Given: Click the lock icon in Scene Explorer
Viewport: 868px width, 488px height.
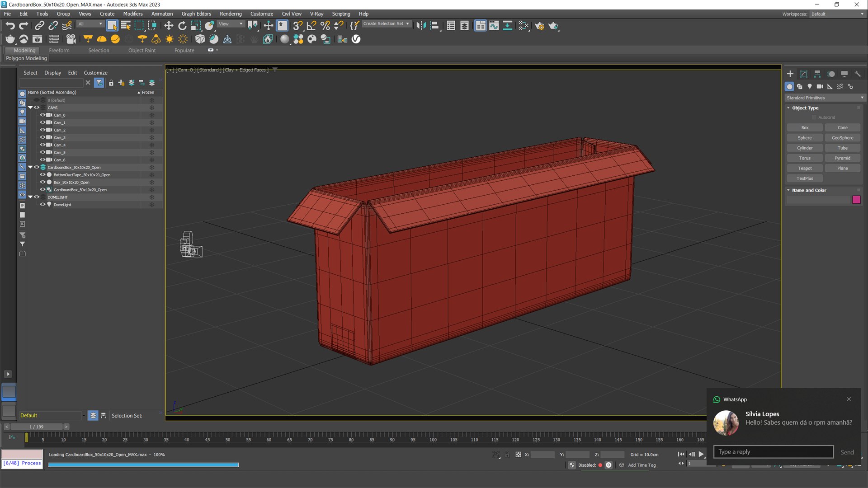Looking at the screenshot, I should (111, 83).
